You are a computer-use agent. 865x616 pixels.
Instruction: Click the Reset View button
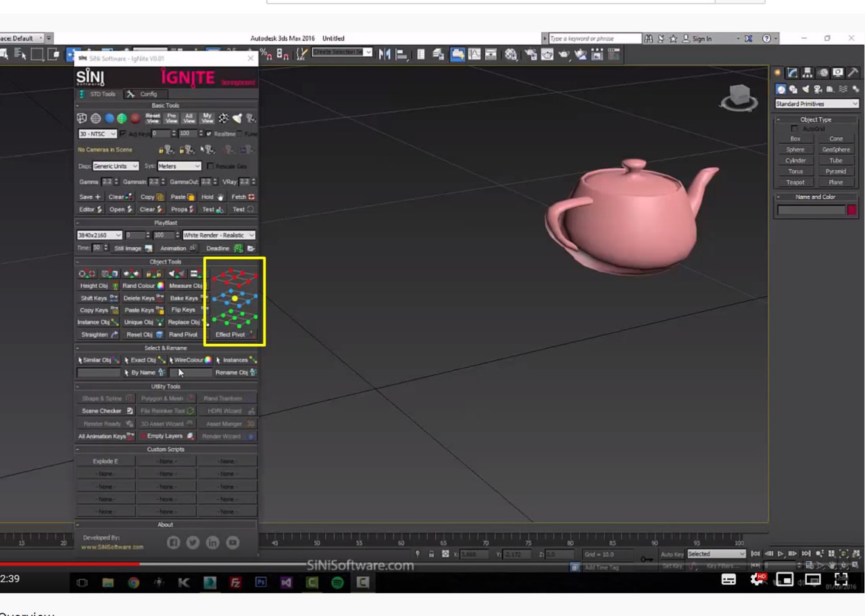[153, 118]
